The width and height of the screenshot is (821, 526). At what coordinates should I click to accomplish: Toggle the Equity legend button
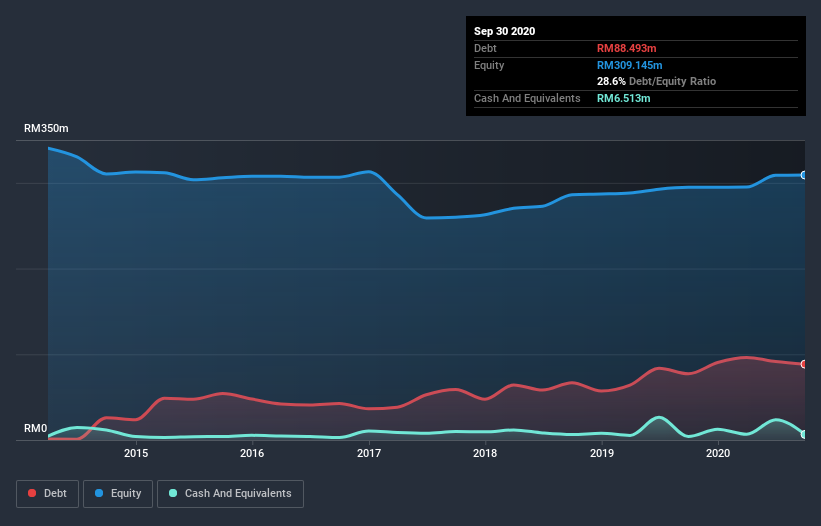click(x=118, y=494)
